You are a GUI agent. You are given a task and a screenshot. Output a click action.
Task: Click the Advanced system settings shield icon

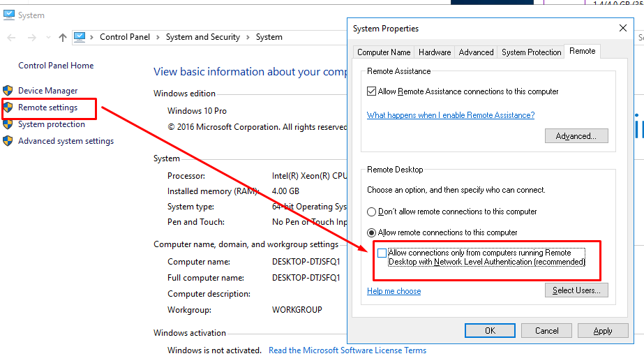pyautogui.click(x=8, y=141)
